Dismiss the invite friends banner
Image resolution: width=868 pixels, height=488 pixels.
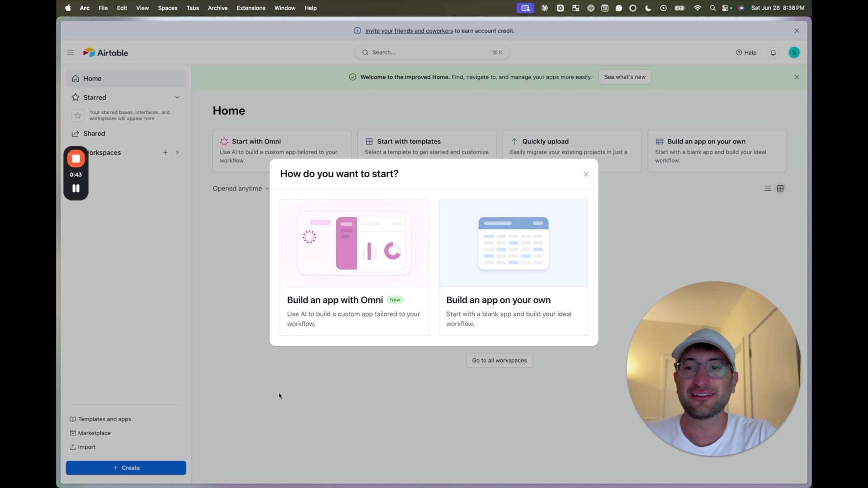(x=797, y=31)
